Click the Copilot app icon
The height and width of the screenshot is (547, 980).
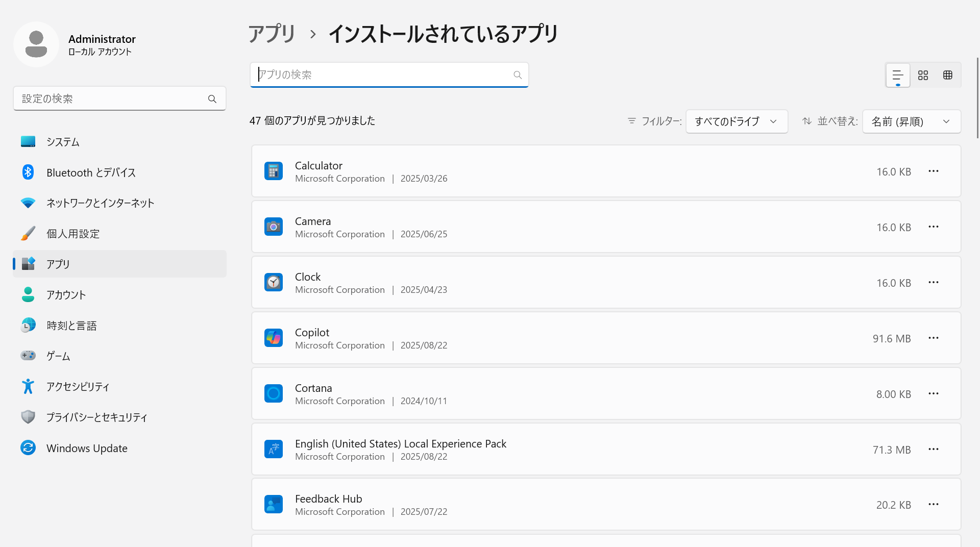[274, 338]
